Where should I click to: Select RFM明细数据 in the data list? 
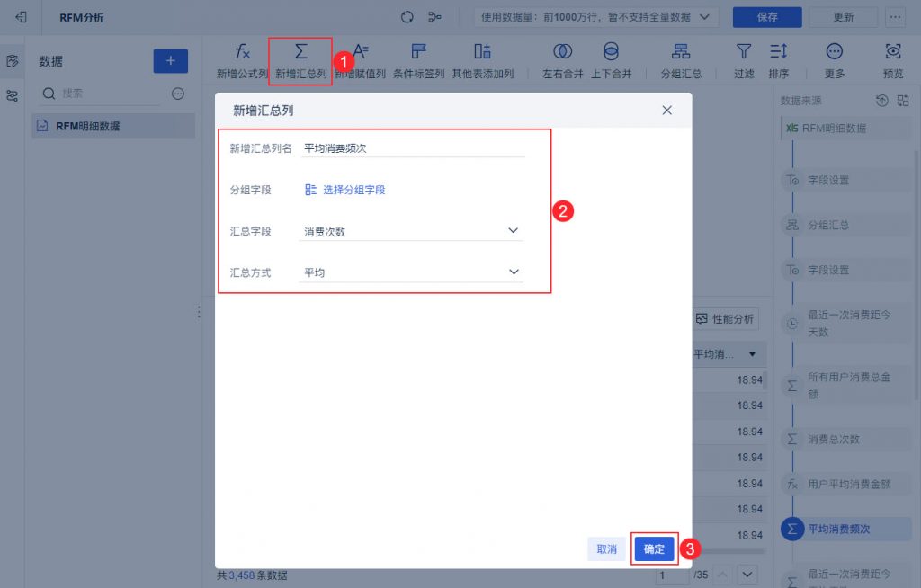click(x=112, y=126)
